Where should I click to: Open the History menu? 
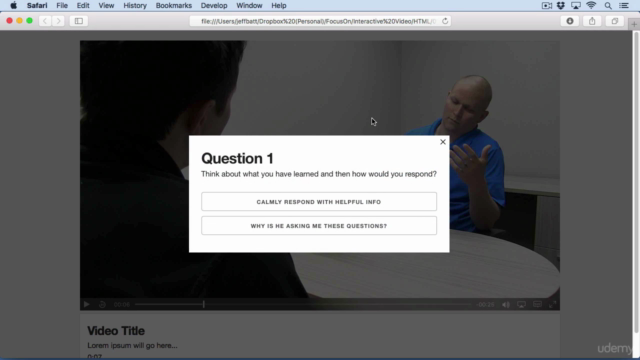[135, 6]
